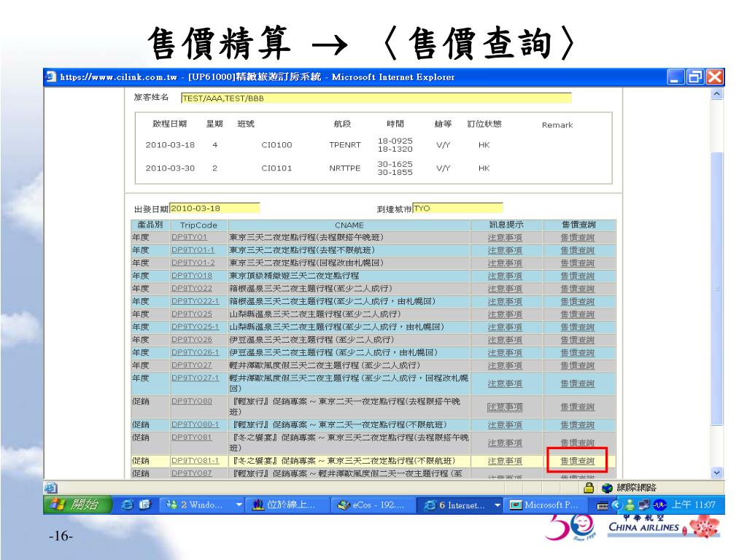The height and width of the screenshot is (560, 747).
Task: Click flight number CI0100 cell
Action: [276, 145]
